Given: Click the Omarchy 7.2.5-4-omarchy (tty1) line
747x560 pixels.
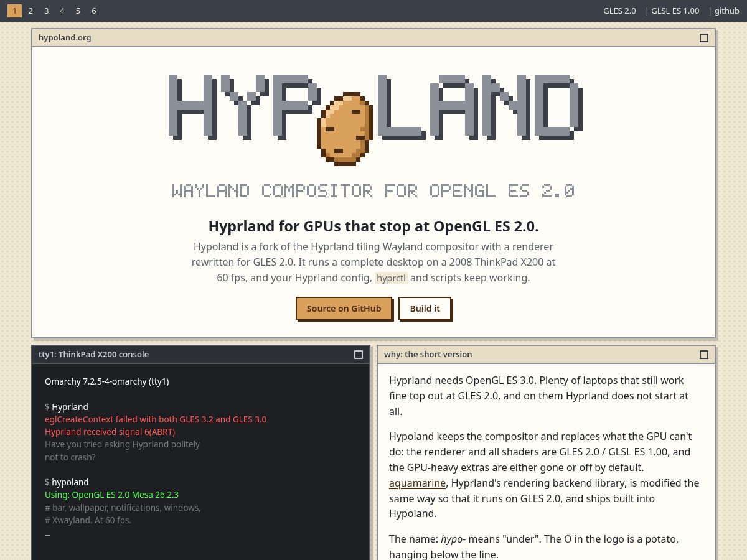Looking at the screenshot, I should pos(107,381).
